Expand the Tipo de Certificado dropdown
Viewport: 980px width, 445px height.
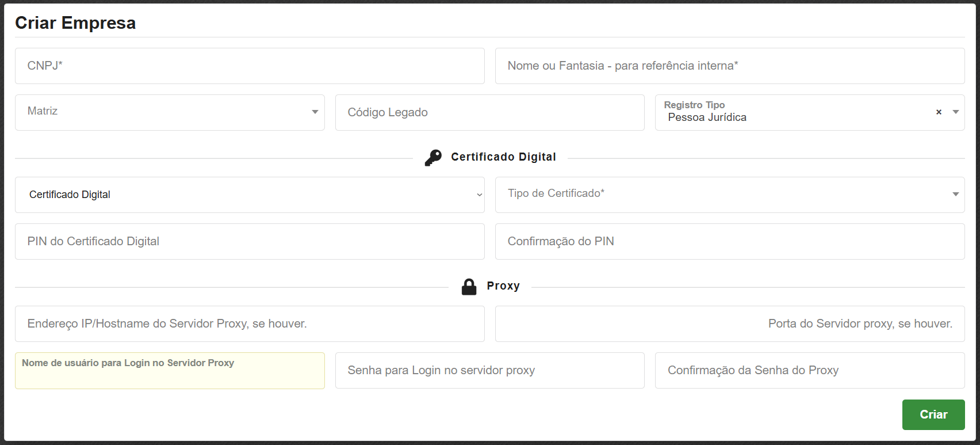(x=729, y=195)
